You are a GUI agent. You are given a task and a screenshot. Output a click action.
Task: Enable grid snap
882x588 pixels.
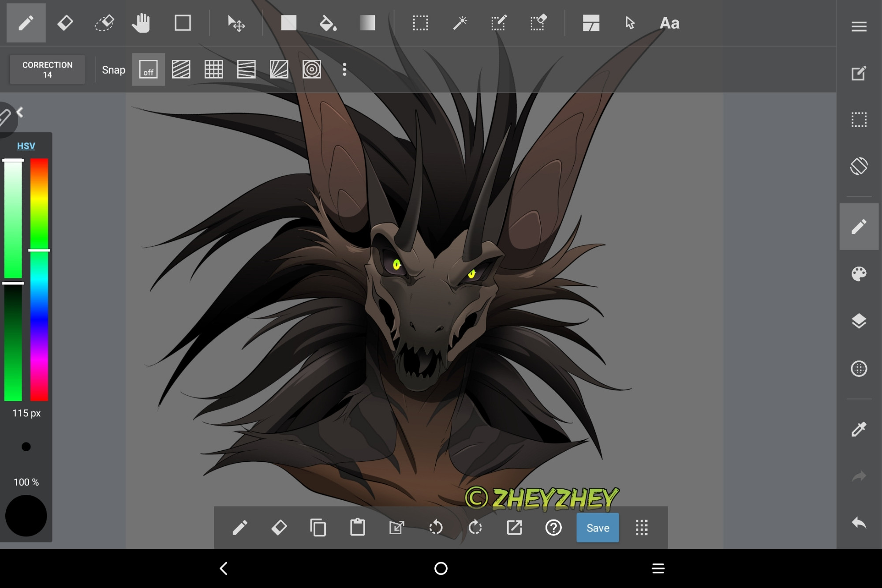pos(214,70)
